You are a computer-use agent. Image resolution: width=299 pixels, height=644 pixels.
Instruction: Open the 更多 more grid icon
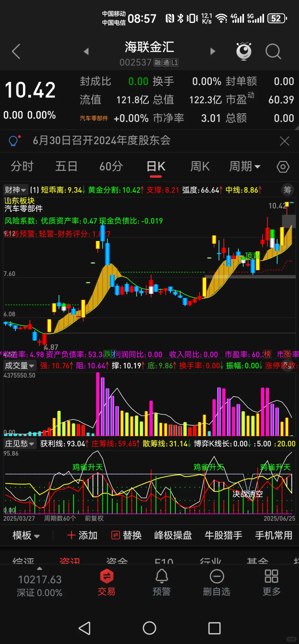coord(271,583)
